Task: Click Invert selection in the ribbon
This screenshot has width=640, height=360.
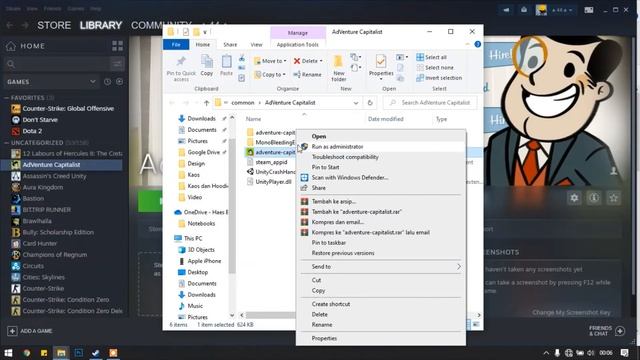Action: [x=439, y=78]
